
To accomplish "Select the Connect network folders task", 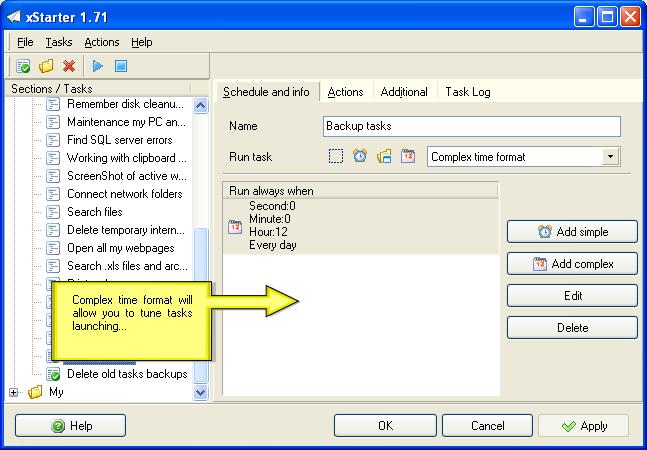I will (x=125, y=194).
